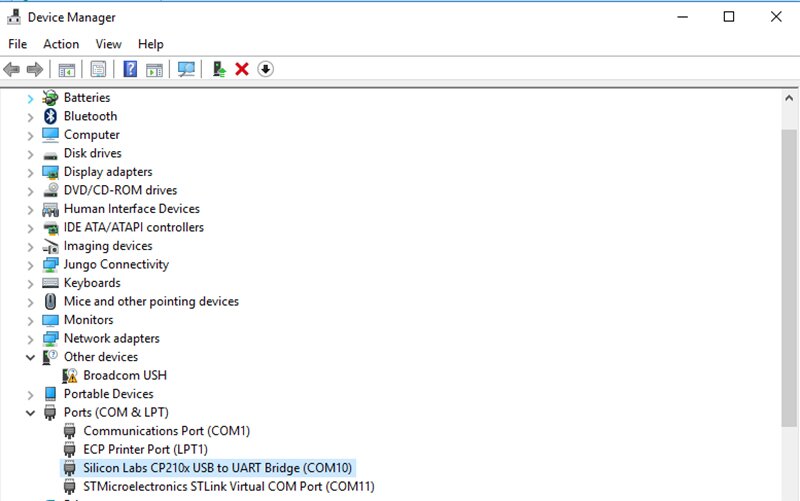The image size is (800, 501).
Task: Expand the Batteries node
Action: 30,98
